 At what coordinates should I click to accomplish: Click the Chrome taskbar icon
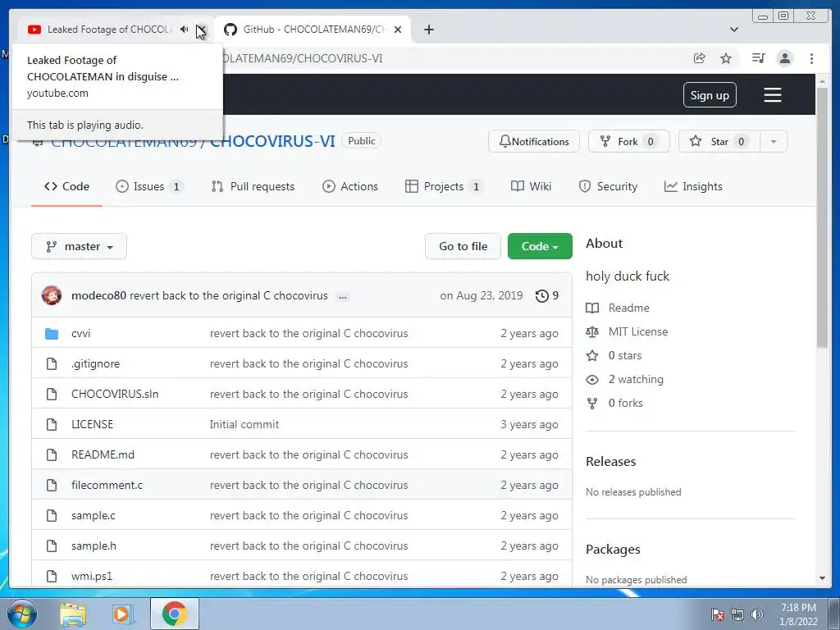(x=175, y=614)
